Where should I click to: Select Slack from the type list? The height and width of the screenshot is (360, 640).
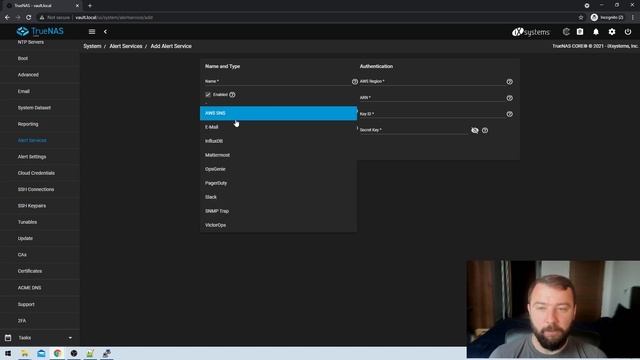(278, 197)
